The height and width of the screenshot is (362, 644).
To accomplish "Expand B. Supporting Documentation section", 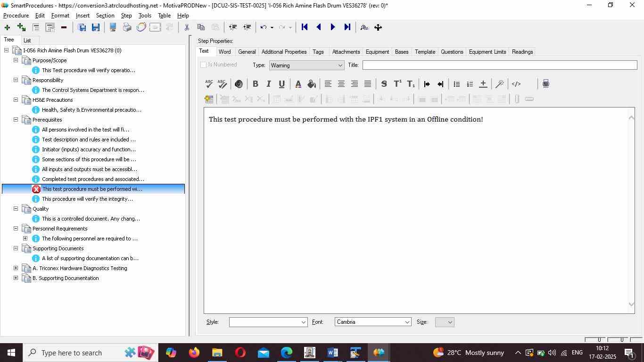I will 16,278.
